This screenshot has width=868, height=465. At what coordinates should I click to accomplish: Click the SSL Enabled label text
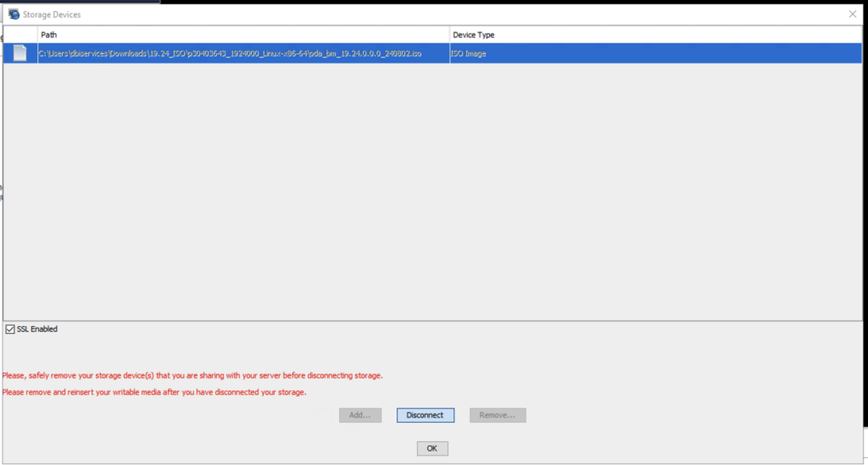click(x=37, y=329)
